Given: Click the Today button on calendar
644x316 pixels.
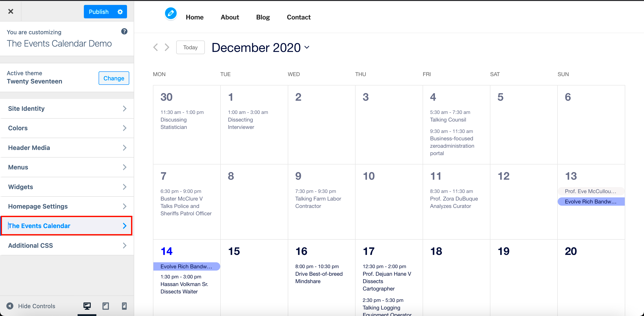Looking at the screenshot, I should (x=190, y=47).
